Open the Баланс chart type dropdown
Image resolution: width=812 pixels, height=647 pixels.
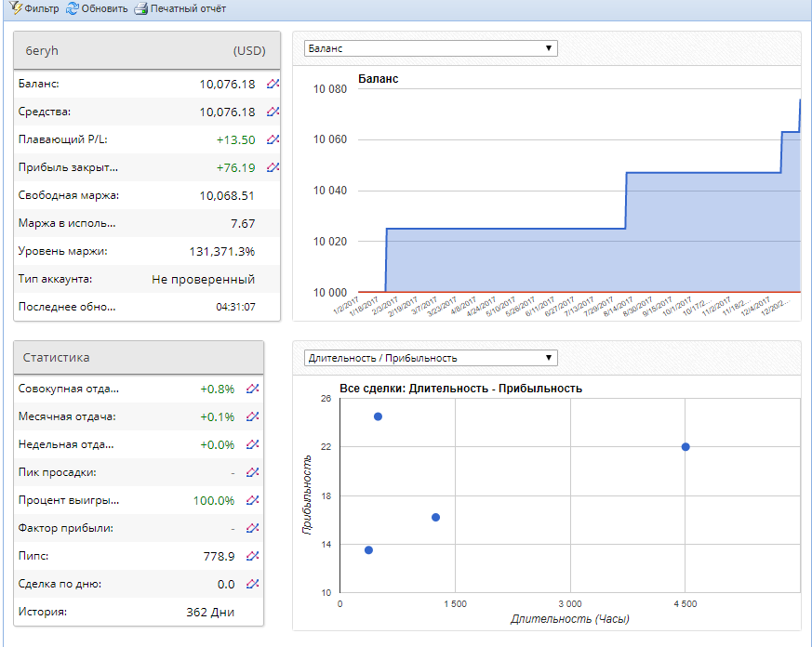431,48
